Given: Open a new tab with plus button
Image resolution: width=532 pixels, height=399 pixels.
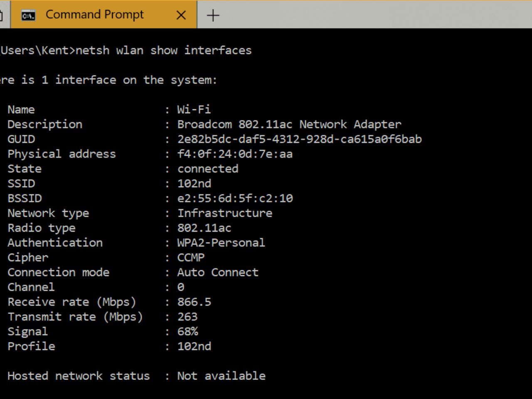Looking at the screenshot, I should click(213, 15).
